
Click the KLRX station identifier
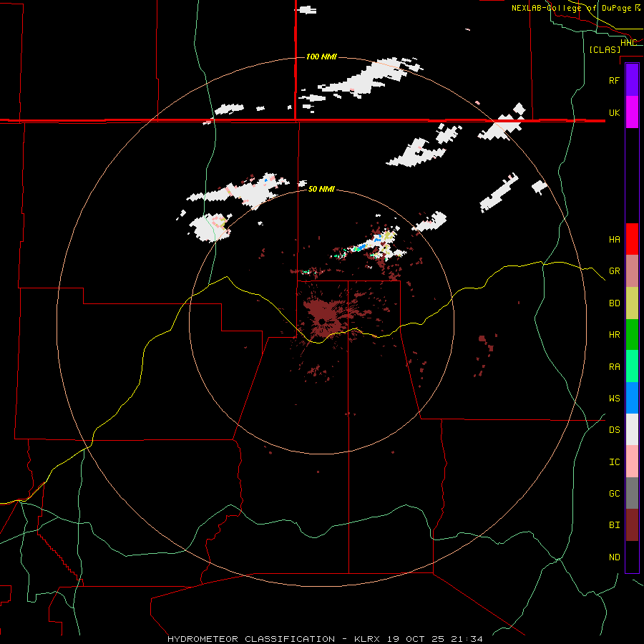(x=367, y=639)
